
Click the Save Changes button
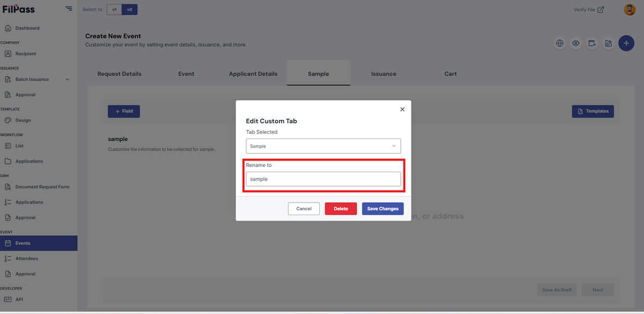383,209
